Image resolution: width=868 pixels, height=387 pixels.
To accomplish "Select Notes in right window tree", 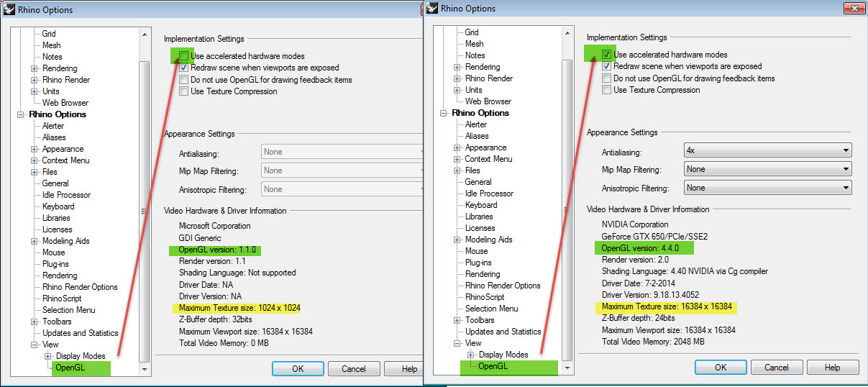I will click(475, 55).
